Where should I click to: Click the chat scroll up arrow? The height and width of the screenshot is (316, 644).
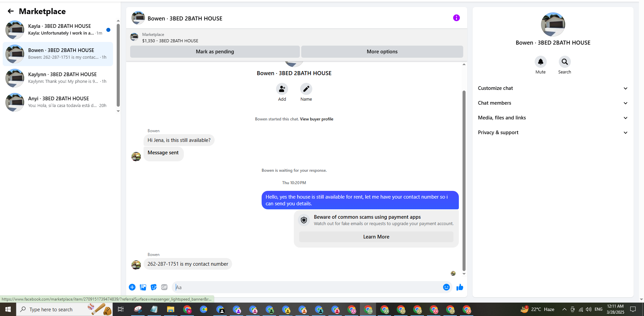point(464,64)
